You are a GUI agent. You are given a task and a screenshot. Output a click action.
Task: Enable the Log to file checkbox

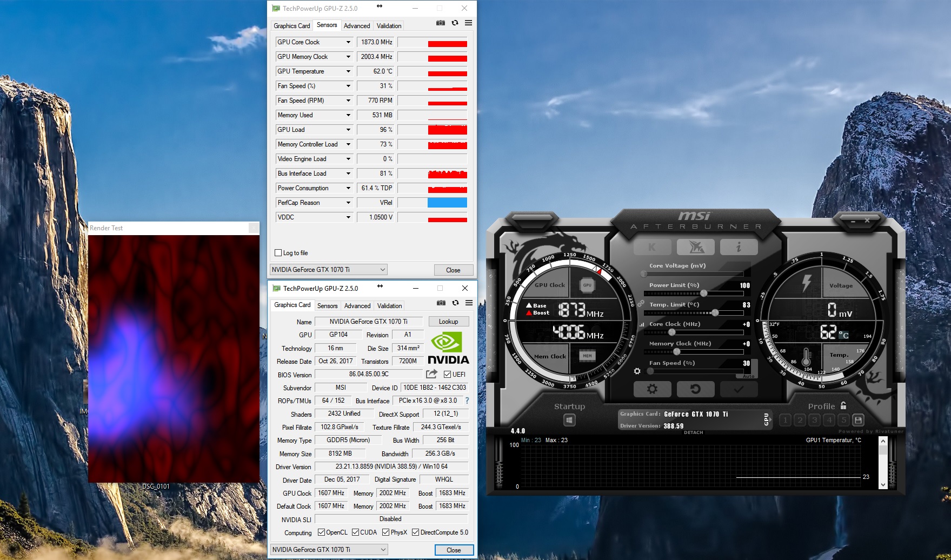point(278,252)
